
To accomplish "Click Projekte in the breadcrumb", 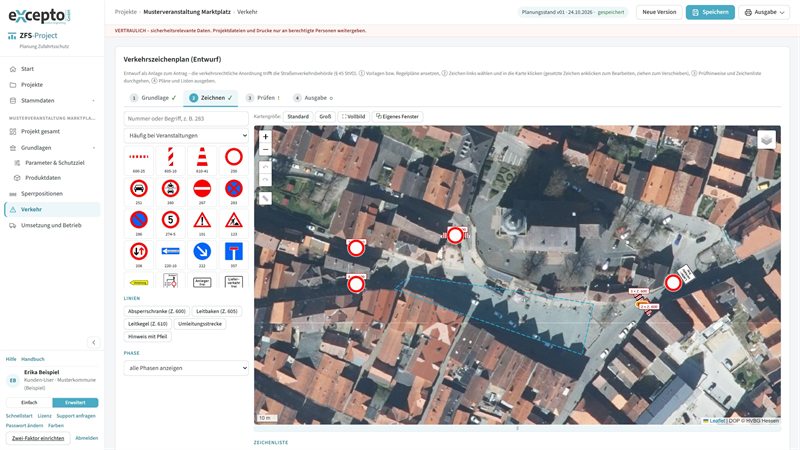I will (126, 12).
